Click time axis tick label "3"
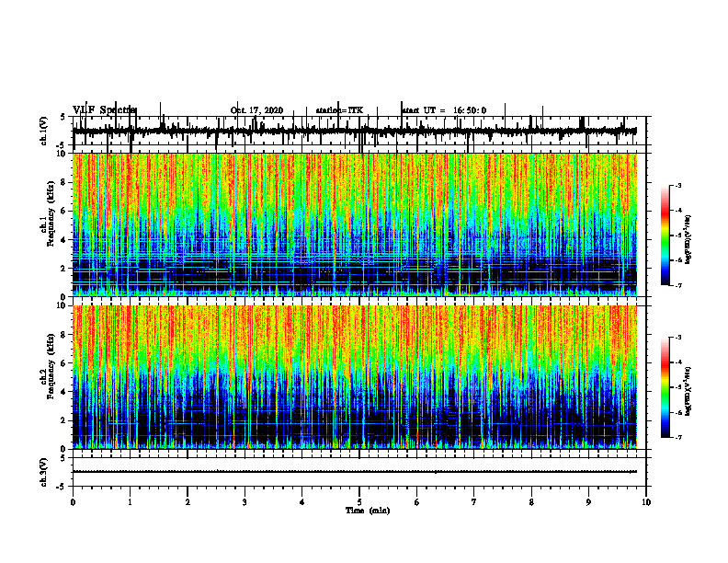 tap(245, 502)
